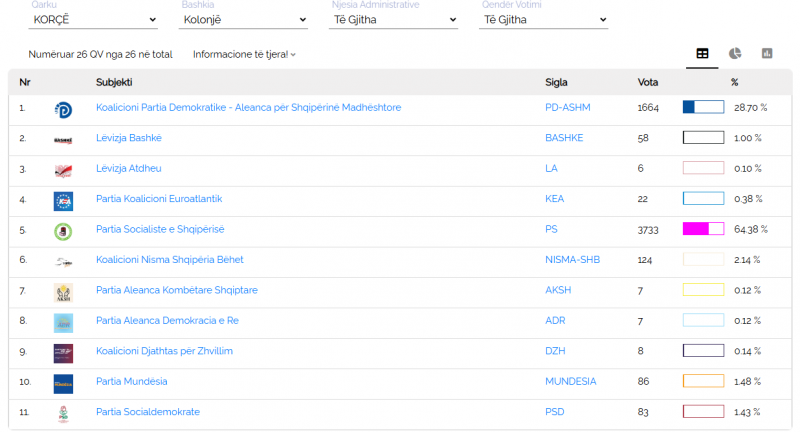Screen dimensions: 800x432
Task: Open the Qendër Votimi dropdown
Action: tap(543, 20)
